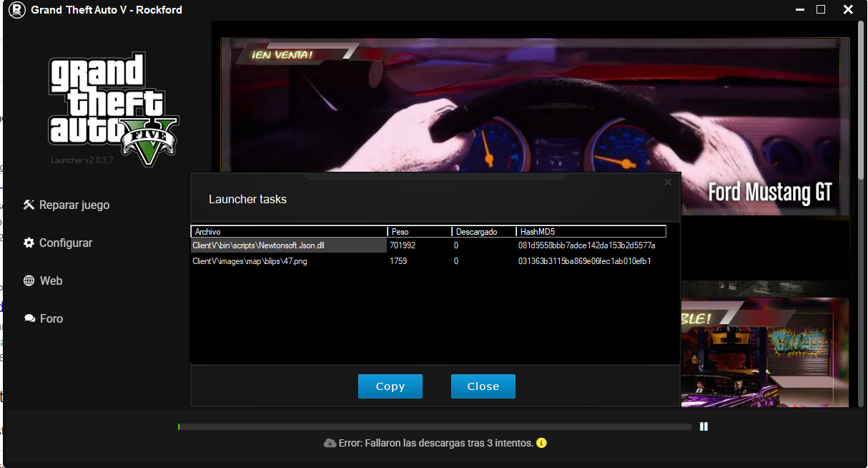The width and height of the screenshot is (868, 468).
Task: Click the download progress bar
Action: 435,426
